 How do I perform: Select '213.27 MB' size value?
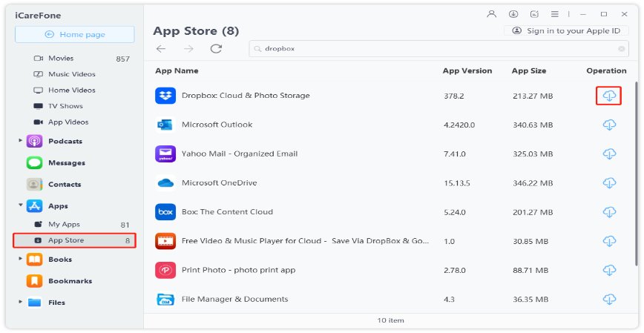click(x=533, y=96)
